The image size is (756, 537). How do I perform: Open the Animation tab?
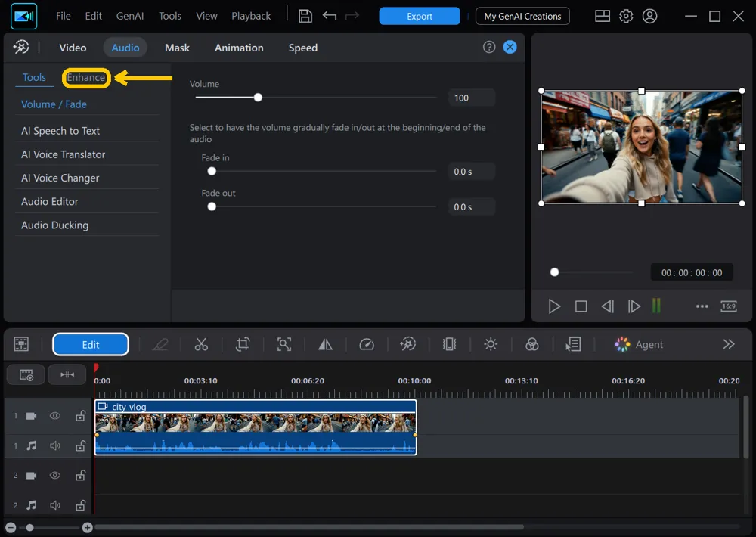[x=239, y=48]
